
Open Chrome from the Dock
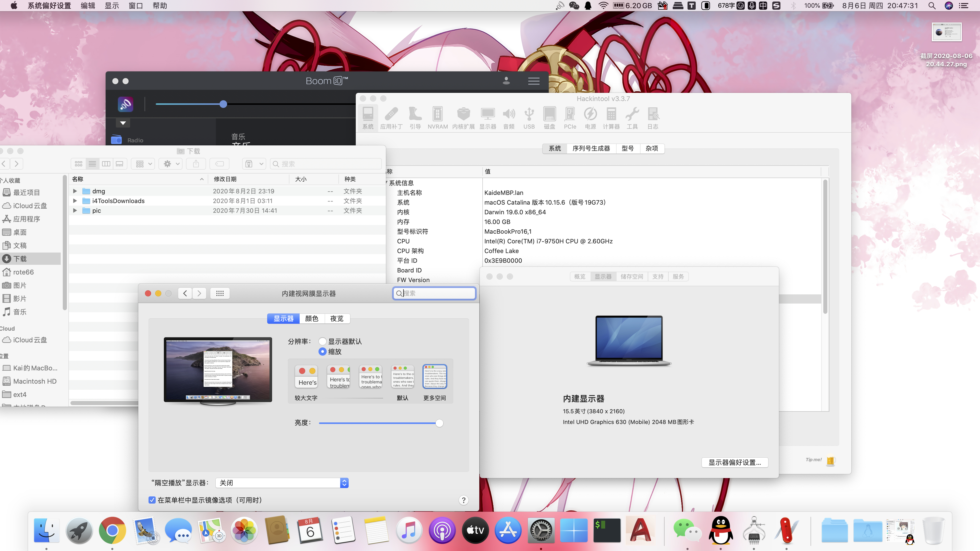[112, 531]
